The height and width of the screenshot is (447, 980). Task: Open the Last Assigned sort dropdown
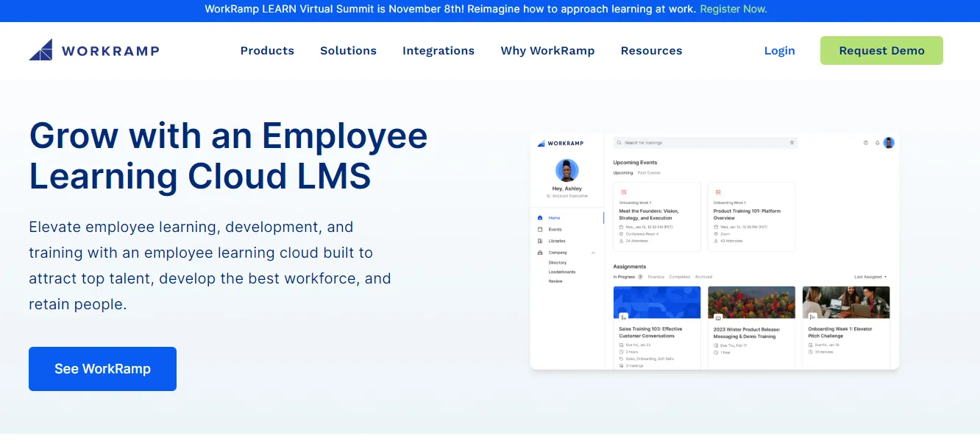pyautogui.click(x=870, y=277)
